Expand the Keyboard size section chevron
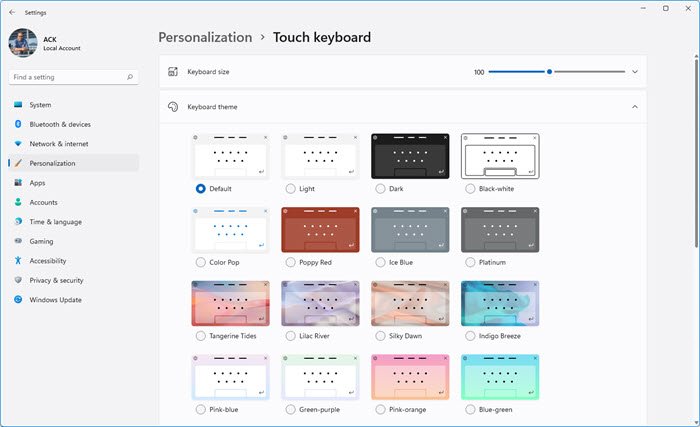 click(635, 72)
